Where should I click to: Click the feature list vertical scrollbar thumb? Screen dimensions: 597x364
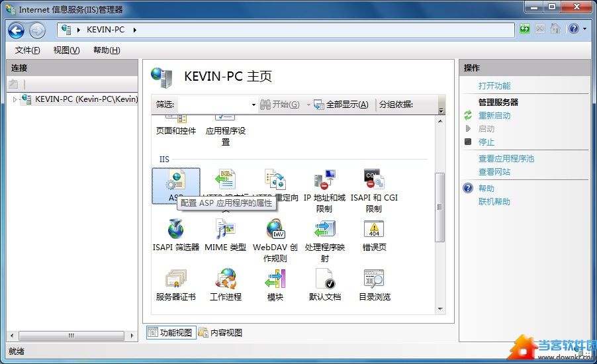[439, 207]
